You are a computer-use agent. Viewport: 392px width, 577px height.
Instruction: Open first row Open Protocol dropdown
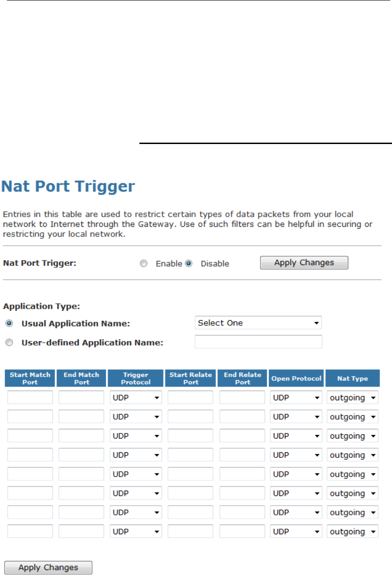click(296, 398)
